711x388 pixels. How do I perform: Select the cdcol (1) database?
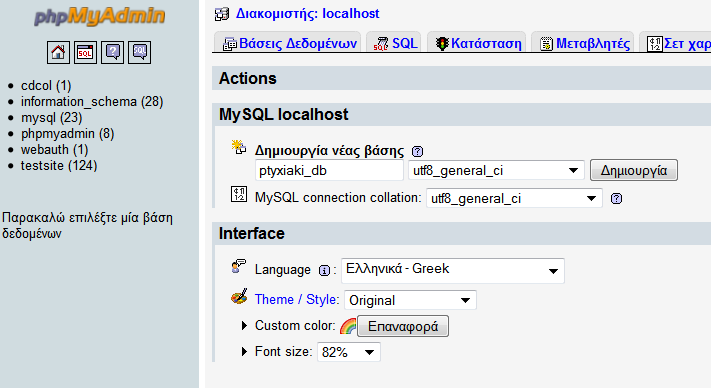[46, 86]
